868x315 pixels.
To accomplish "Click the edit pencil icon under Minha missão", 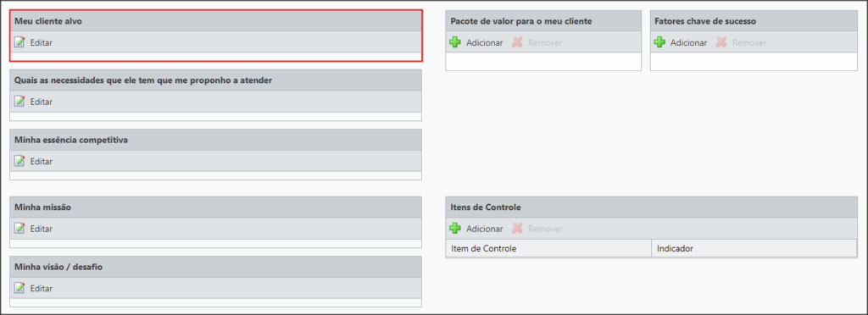I will click(x=19, y=229).
